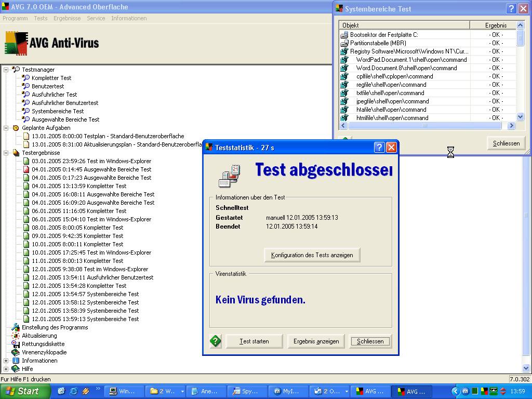Click the green help icon in Teststatistik dialog
The height and width of the screenshot is (399, 532).
click(x=216, y=341)
